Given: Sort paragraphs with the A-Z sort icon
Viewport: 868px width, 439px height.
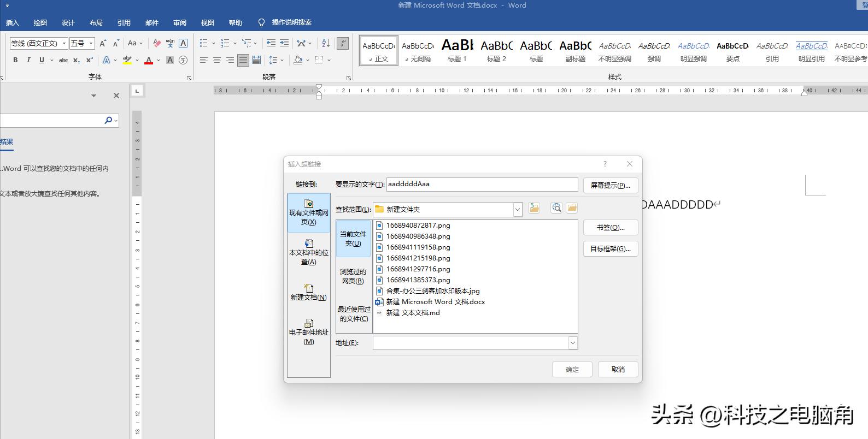Looking at the screenshot, I should tap(326, 43).
